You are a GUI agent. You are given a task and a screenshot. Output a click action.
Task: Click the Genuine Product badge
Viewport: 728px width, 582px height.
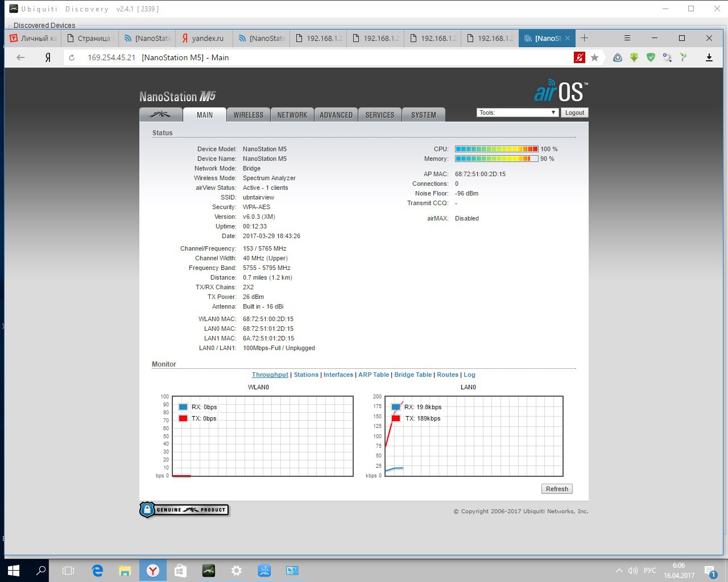[x=184, y=509]
